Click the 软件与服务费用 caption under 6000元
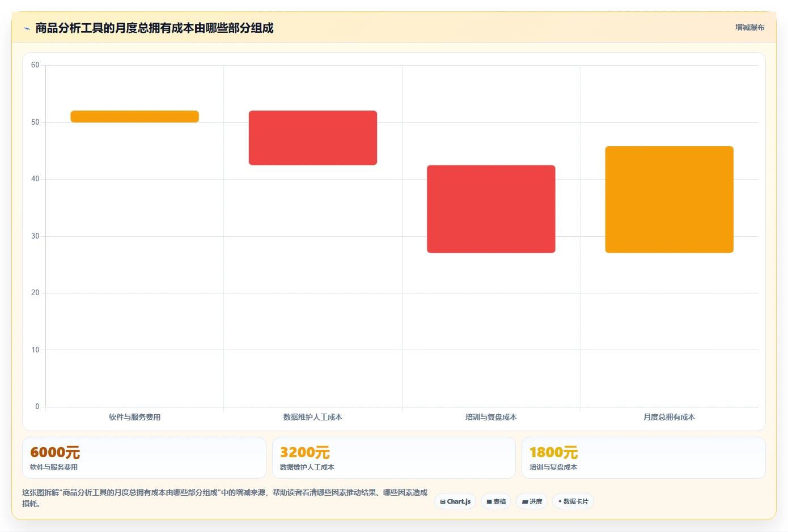Screen dimensions: 788x532 54,467
